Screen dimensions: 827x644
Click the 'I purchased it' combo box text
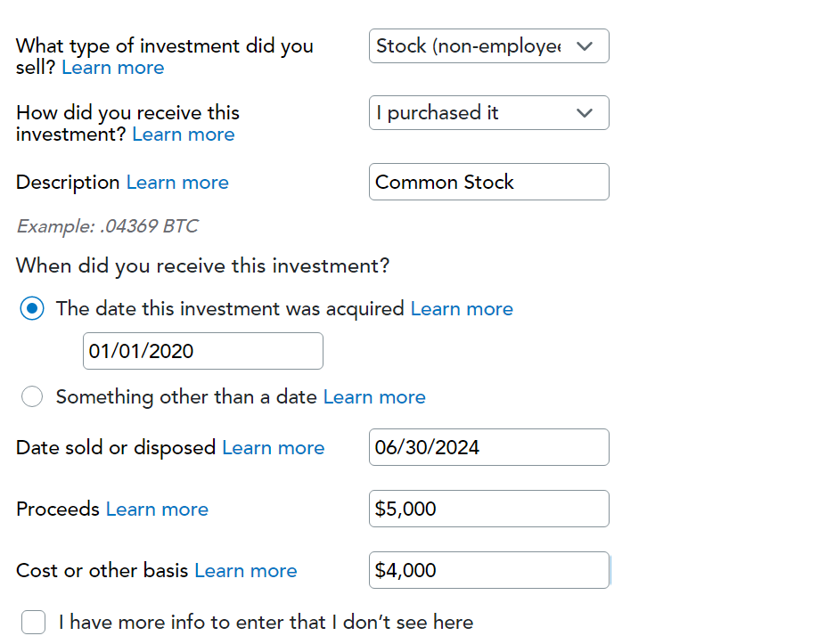coord(437,113)
